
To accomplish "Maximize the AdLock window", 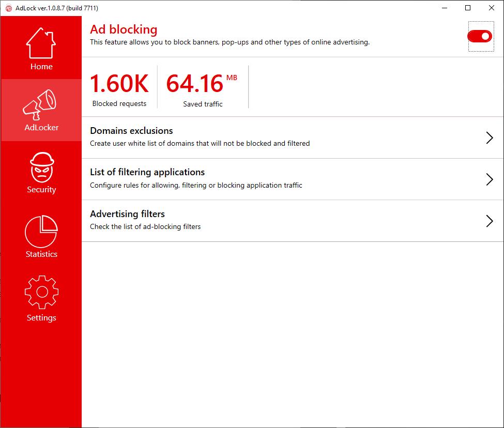I will [x=468, y=8].
